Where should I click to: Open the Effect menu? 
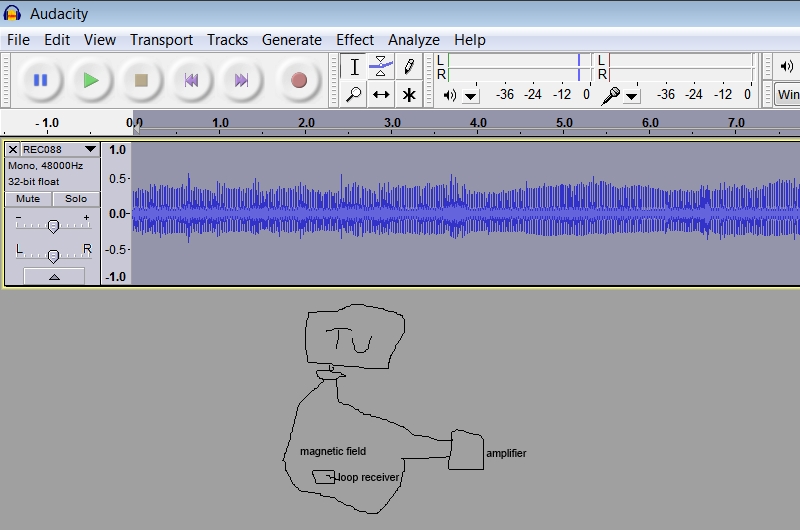pyautogui.click(x=355, y=40)
